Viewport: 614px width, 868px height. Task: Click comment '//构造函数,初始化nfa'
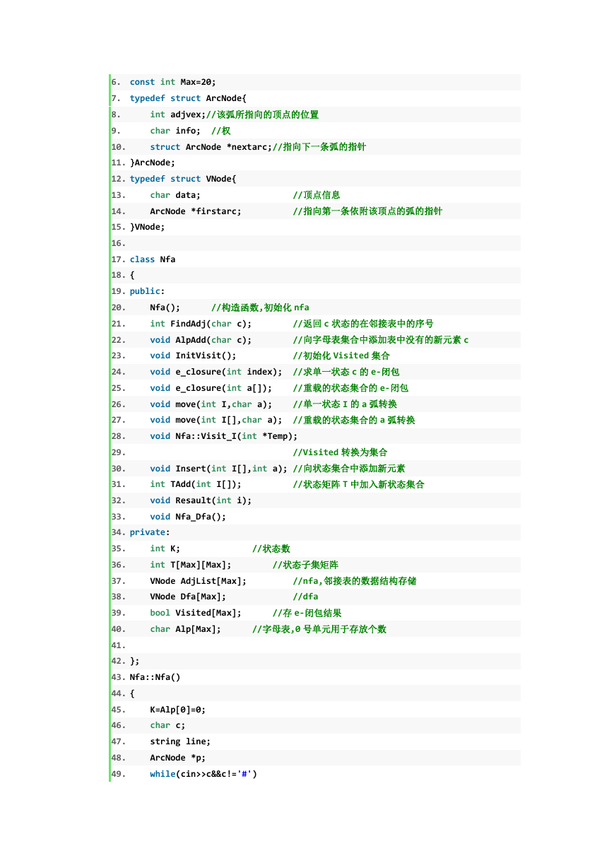tap(260, 307)
